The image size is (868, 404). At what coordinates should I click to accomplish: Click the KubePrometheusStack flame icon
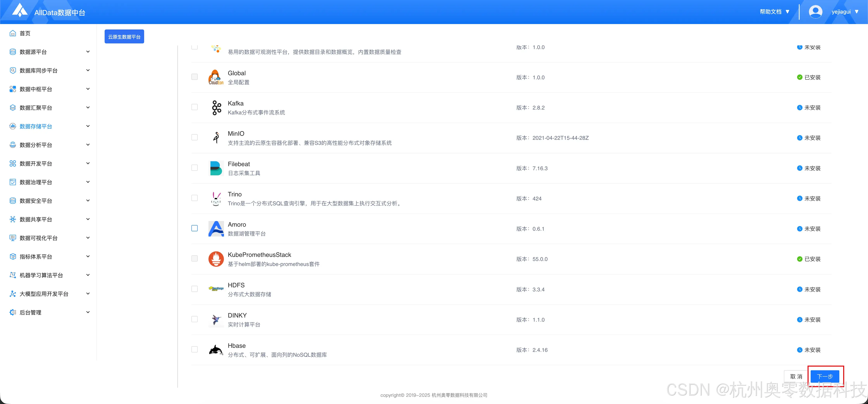(216, 259)
